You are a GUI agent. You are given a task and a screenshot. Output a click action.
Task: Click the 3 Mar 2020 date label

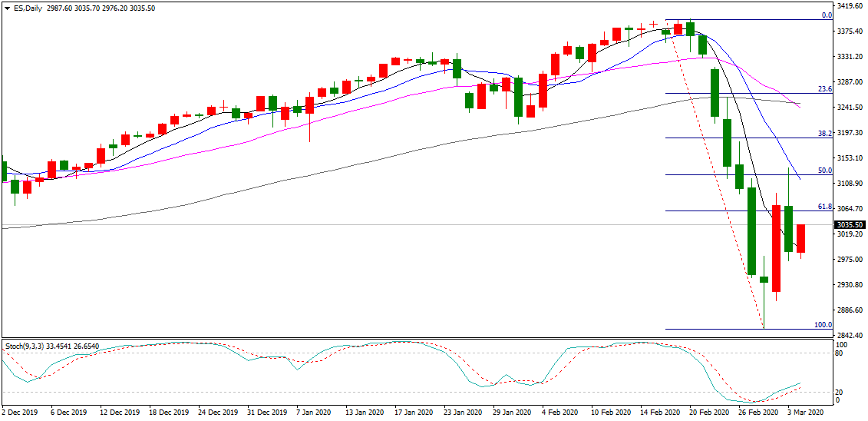[x=804, y=413]
